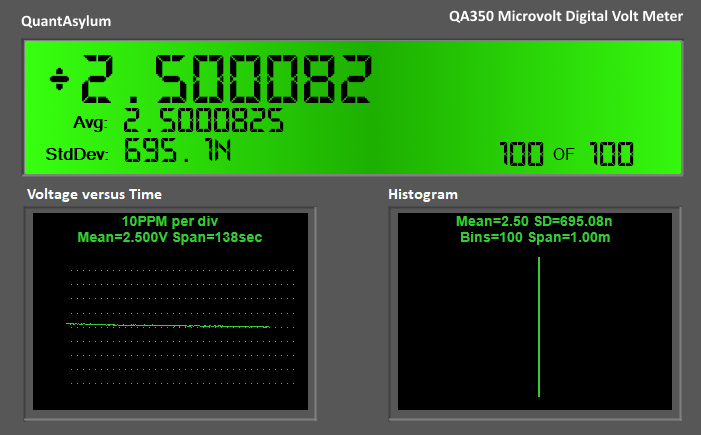
Task: Select the average value 2.5000825
Action: click(x=203, y=122)
